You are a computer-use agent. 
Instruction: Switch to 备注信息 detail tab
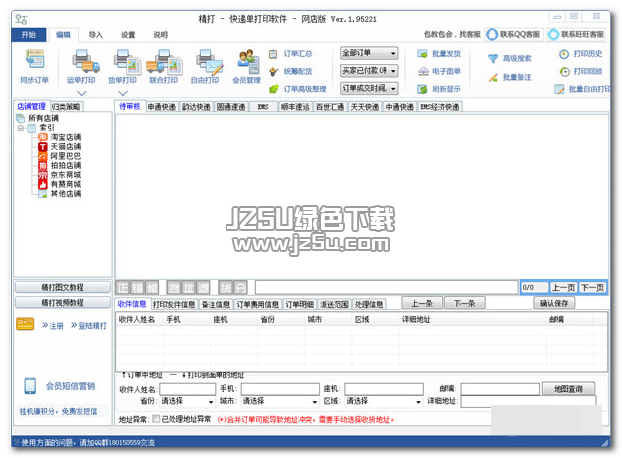point(215,304)
